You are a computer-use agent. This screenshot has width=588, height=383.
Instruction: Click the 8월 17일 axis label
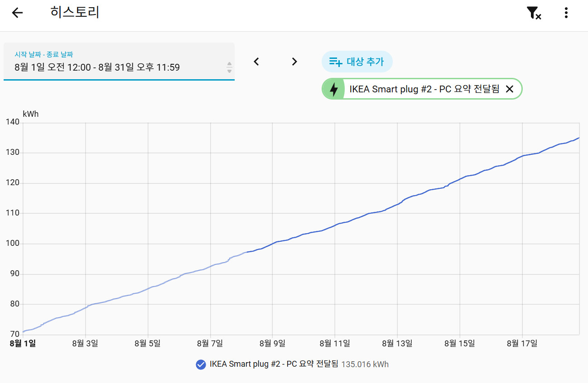522,343
